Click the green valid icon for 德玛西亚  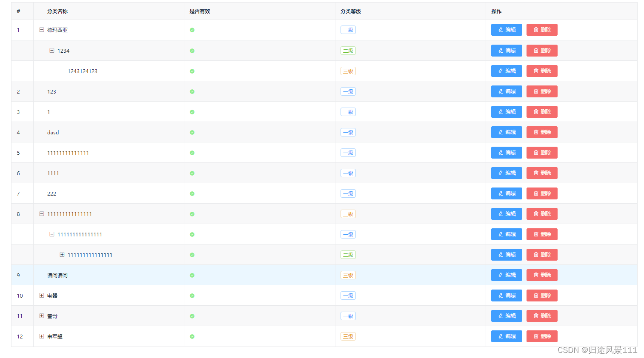(192, 30)
